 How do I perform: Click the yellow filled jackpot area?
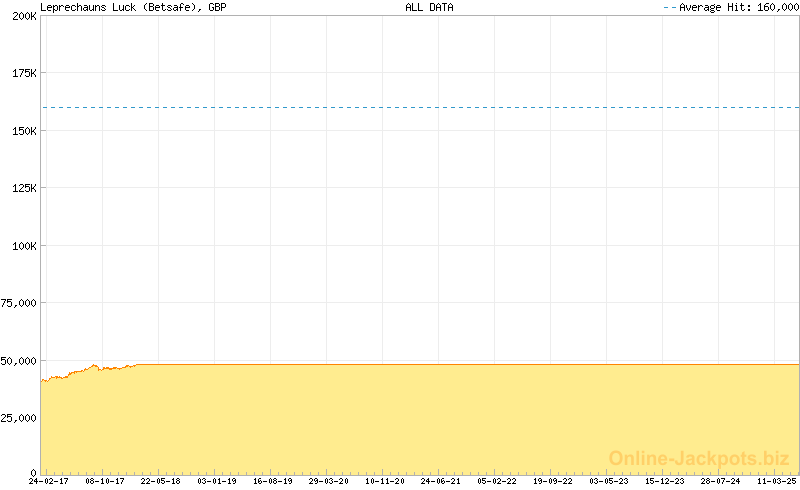click(x=420, y=420)
